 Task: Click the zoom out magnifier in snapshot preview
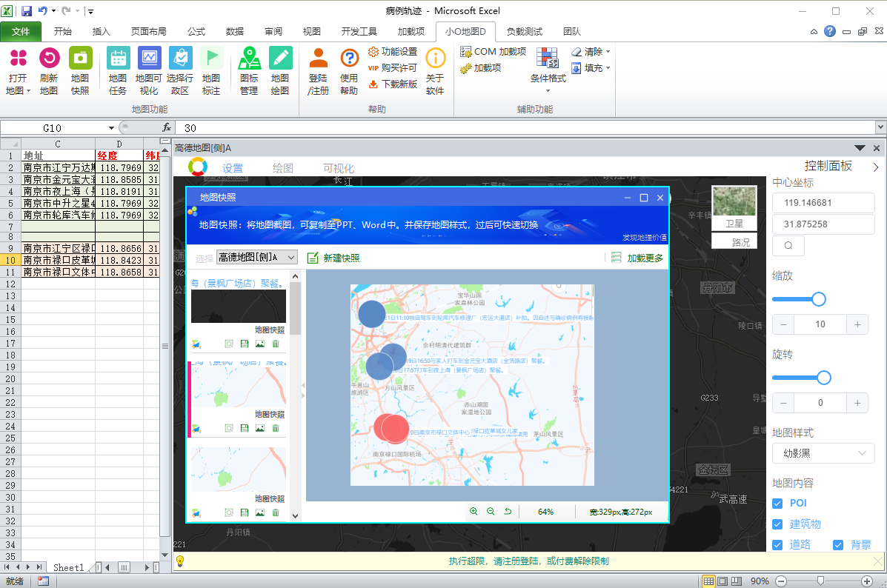[x=491, y=511]
